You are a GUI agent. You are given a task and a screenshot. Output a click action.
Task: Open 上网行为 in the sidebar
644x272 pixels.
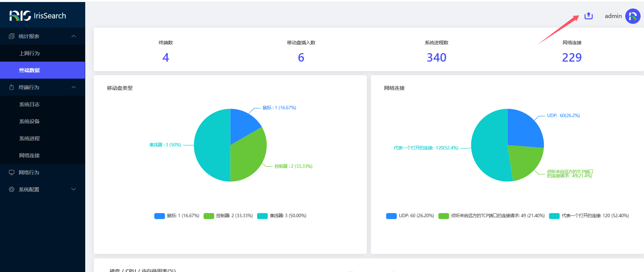coord(29,53)
